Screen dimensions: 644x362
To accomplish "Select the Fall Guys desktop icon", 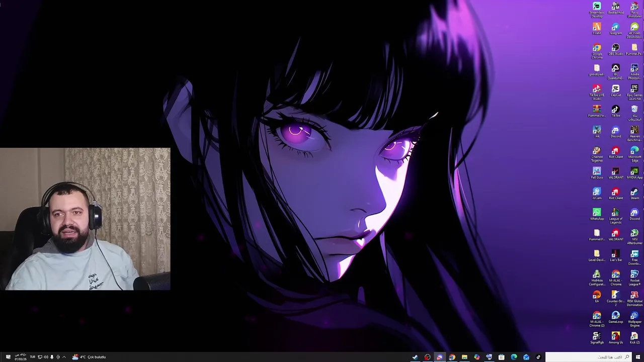I will click(597, 173).
